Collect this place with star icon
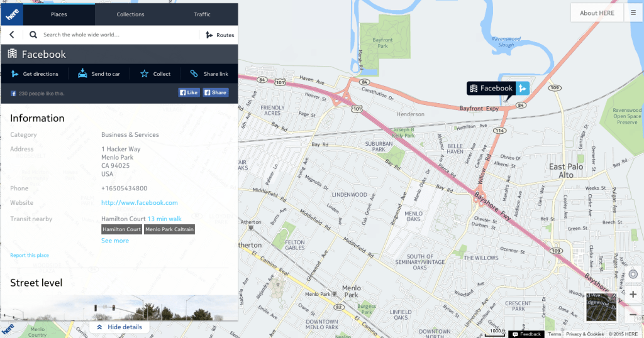The image size is (644, 338). (x=144, y=74)
